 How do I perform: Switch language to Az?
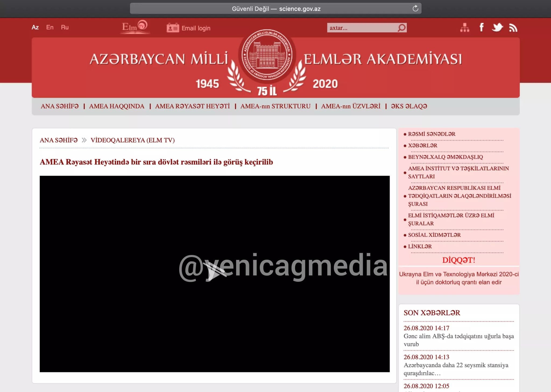pyautogui.click(x=35, y=27)
